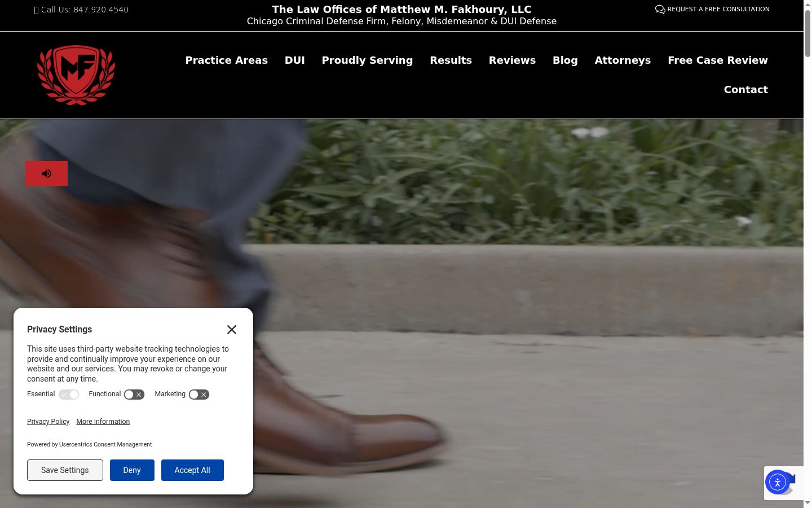Image resolution: width=812 pixels, height=508 pixels.
Task: Open the Attorneys menu item
Action: [623, 60]
